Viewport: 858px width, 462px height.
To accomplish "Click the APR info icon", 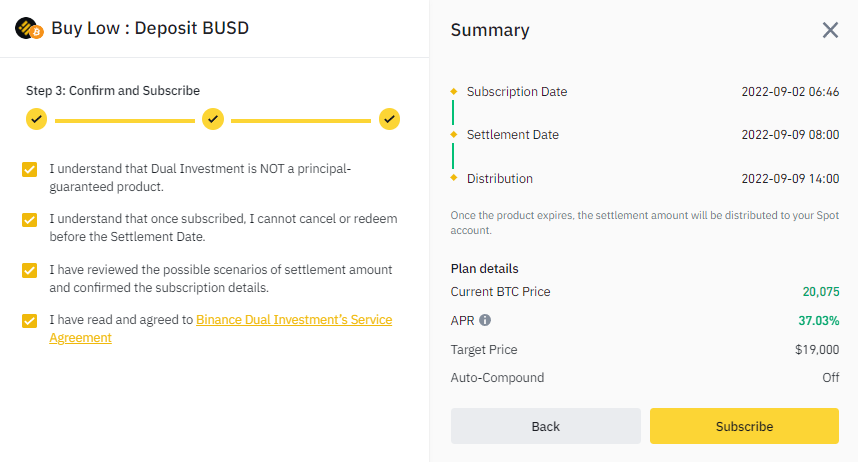I will (485, 321).
